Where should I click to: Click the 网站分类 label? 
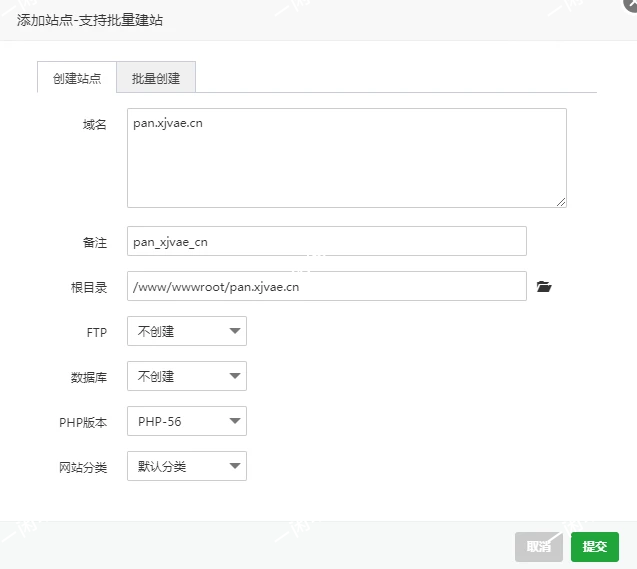pos(83,467)
